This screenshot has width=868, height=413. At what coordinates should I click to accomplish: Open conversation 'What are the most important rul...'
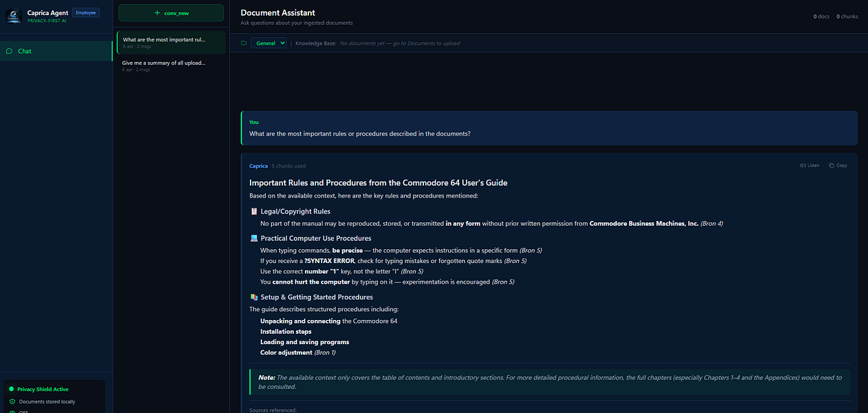tap(171, 43)
